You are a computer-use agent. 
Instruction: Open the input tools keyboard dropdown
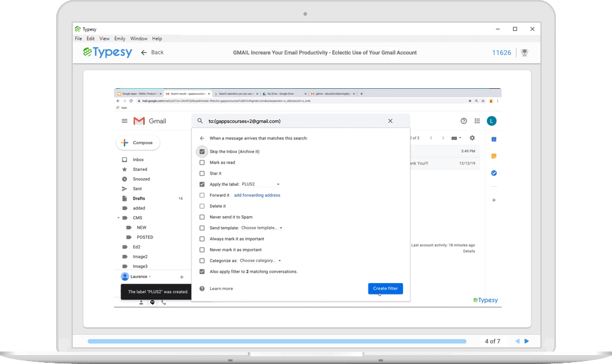456,138
